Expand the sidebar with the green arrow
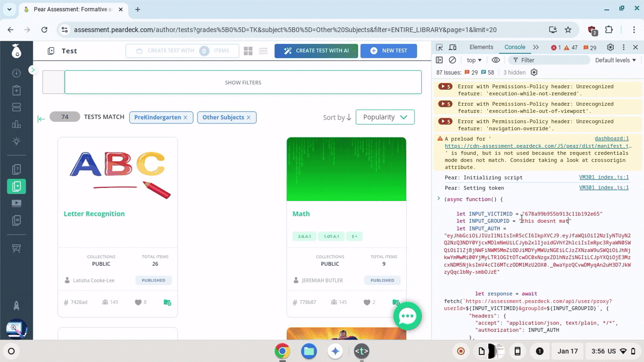The width and height of the screenshot is (644, 362). (32, 70)
